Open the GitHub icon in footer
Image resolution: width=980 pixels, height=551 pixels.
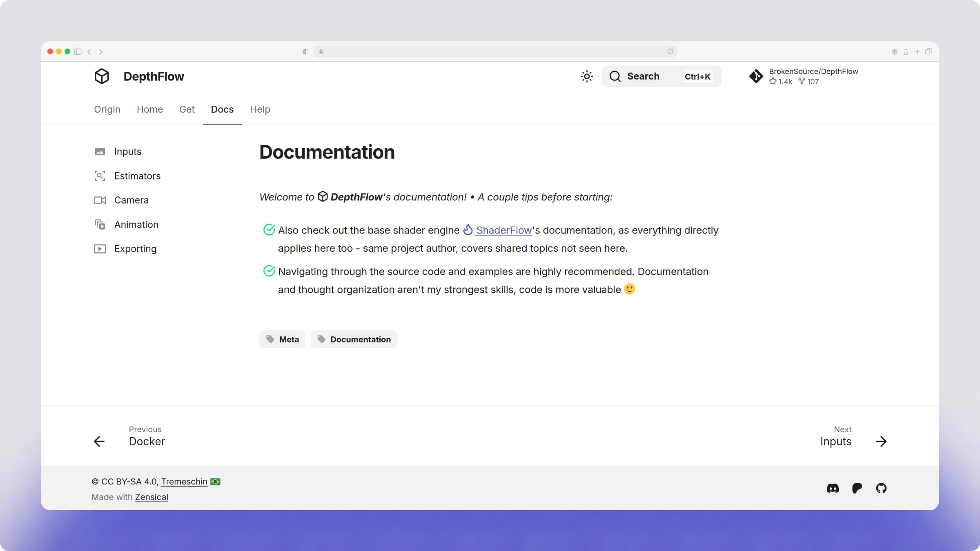tap(881, 488)
